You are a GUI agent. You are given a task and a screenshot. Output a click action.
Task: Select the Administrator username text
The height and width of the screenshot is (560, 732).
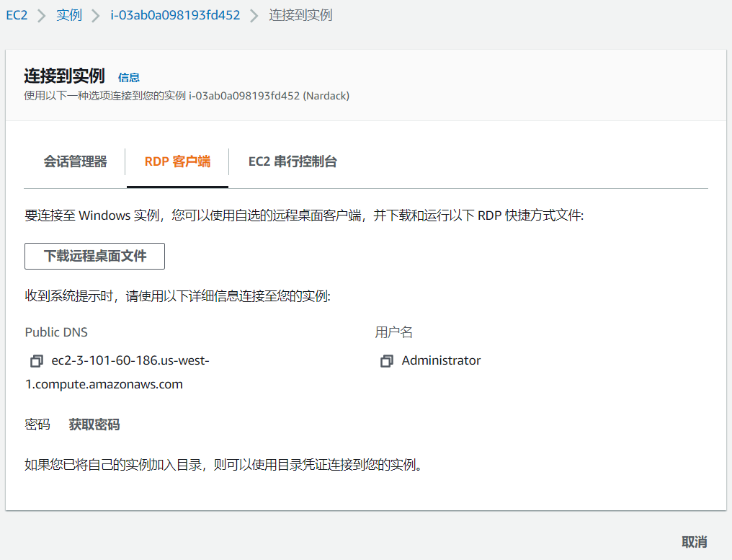[441, 360]
